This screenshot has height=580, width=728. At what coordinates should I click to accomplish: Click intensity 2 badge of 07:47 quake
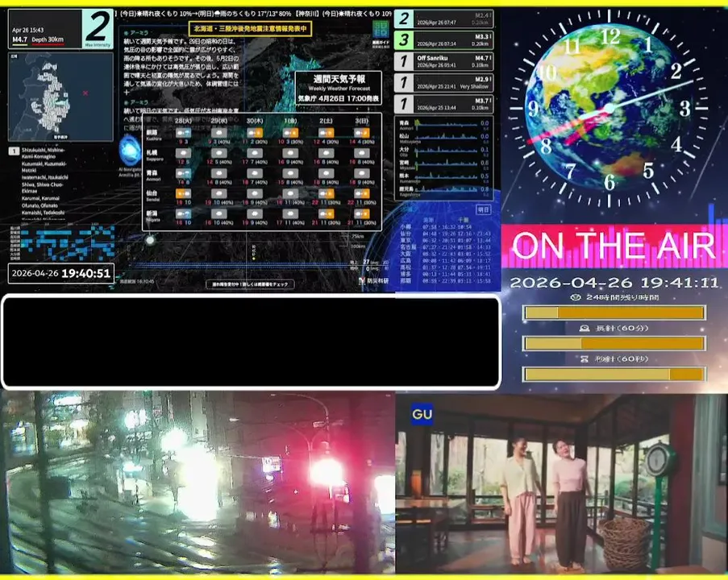coord(404,19)
